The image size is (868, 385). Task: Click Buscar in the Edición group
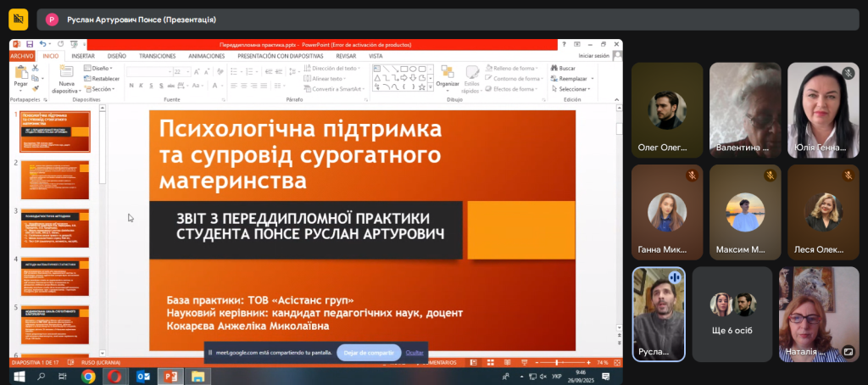click(566, 68)
